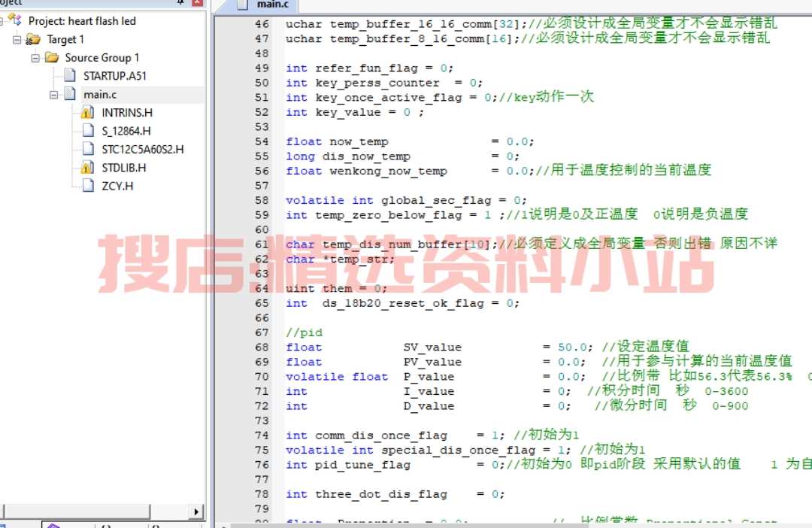Click three_dot_dis_flag on line 78

pyautogui.click(x=380, y=494)
